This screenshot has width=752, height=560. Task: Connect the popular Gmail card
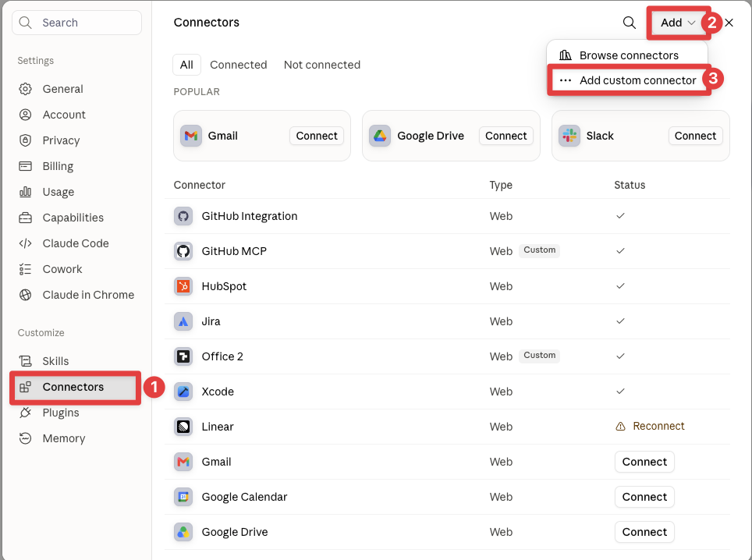pyautogui.click(x=317, y=136)
